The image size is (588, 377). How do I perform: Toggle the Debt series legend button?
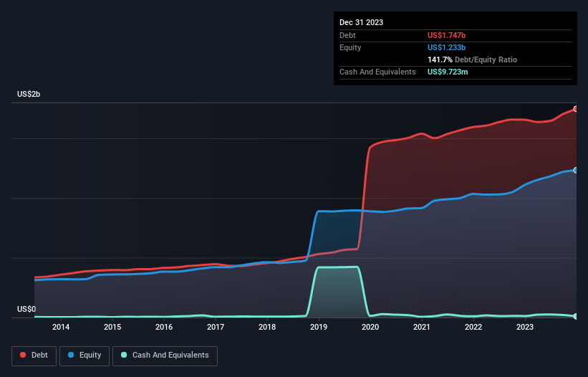34,355
